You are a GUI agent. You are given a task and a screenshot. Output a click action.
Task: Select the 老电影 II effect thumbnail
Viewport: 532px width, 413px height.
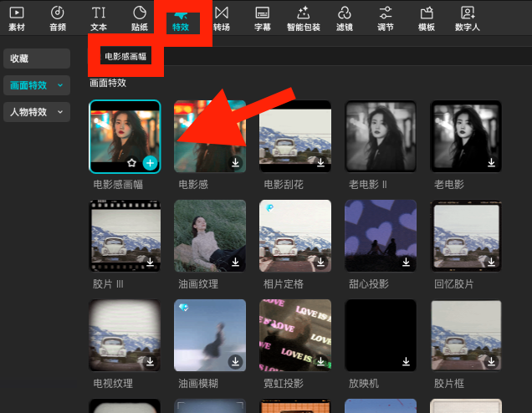(381, 136)
